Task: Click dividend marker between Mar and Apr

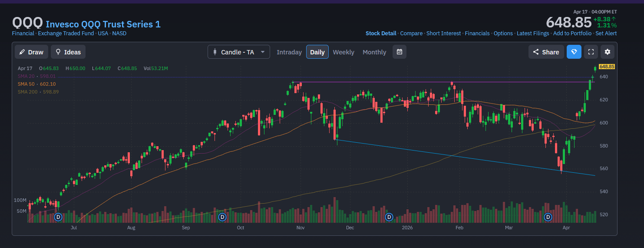Action: (x=548, y=217)
